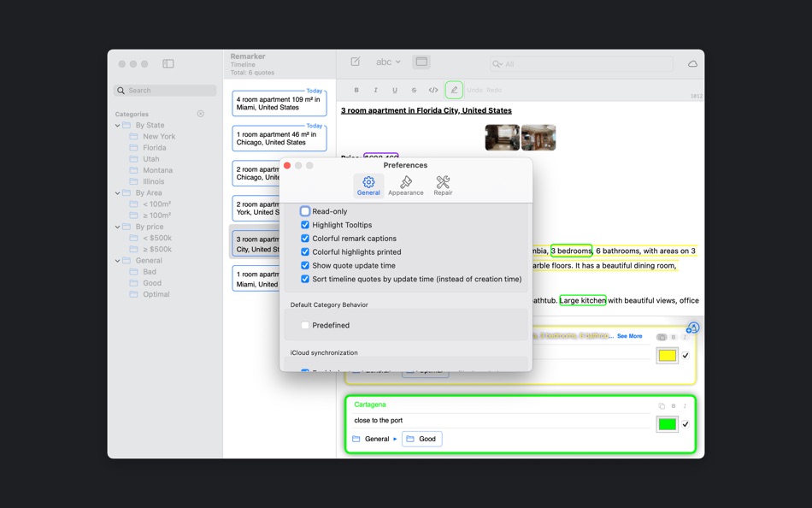
Task: Close the Preferences window
Action: [x=287, y=165]
